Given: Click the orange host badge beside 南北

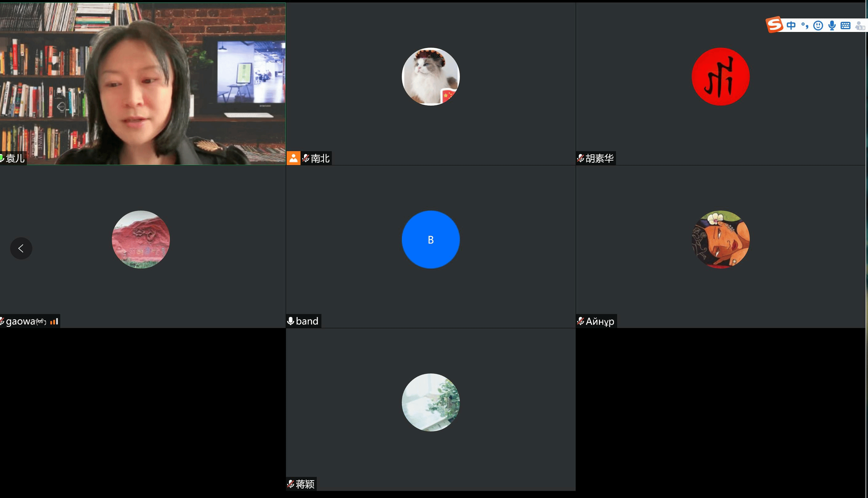Looking at the screenshot, I should pyautogui.click(x=293, y=158).
